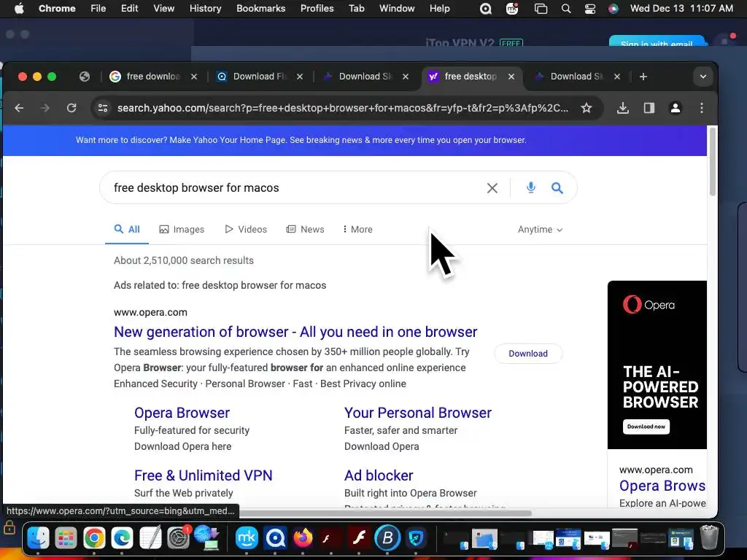Select the Videos search tab
This screenshot has height=560, width=747.
(246, 230)
